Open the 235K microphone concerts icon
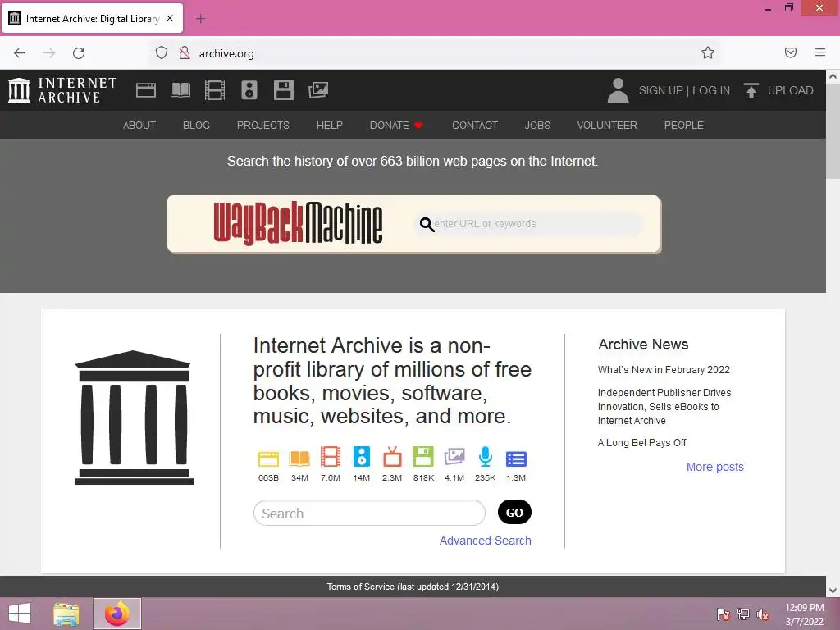Viewport: 840px width, 630px height. (486, 457)
